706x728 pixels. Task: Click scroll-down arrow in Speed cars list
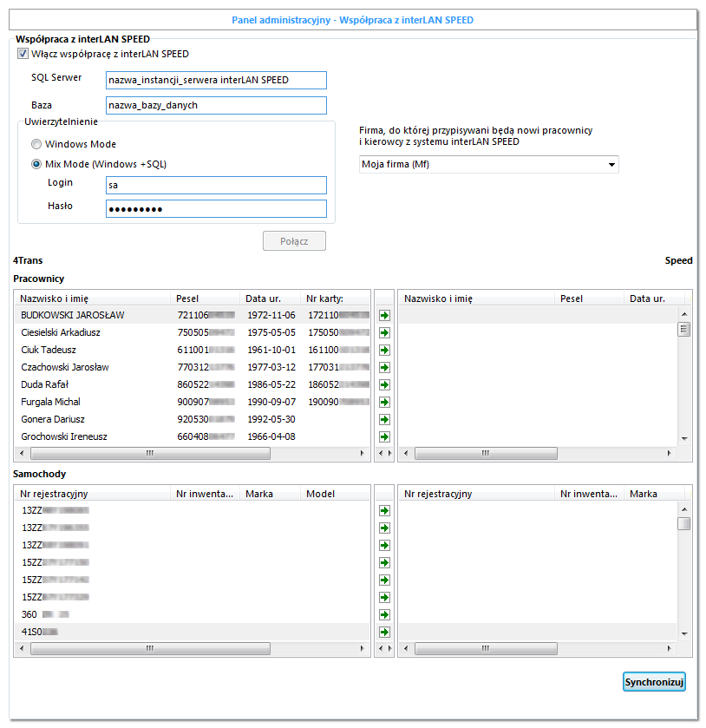[684, 633]
